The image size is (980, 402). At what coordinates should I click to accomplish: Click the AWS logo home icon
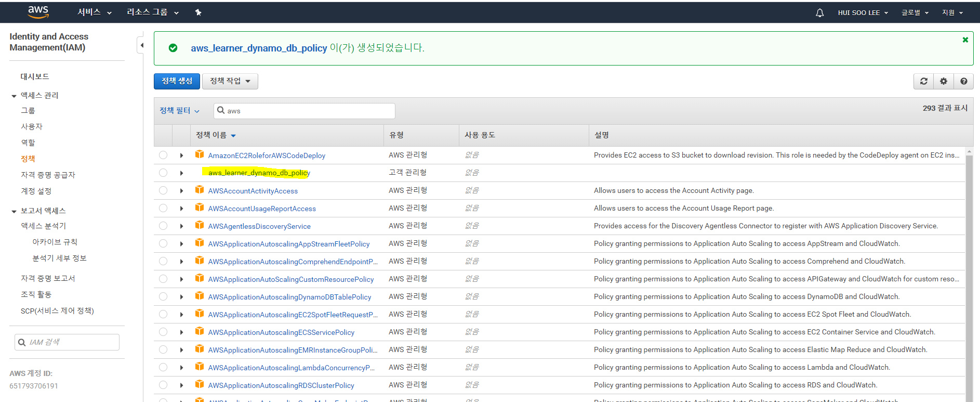coord(38,12)
